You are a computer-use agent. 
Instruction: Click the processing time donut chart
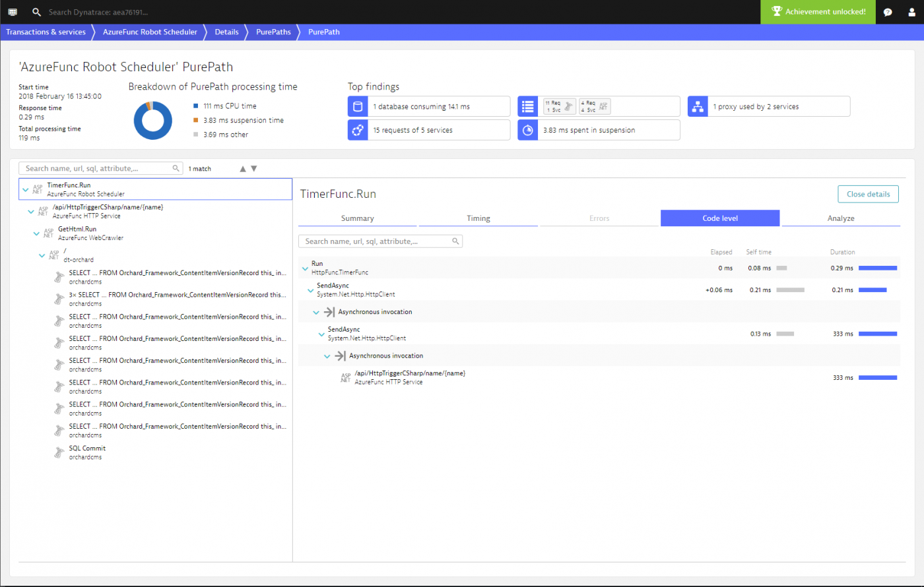coord(153,120)
